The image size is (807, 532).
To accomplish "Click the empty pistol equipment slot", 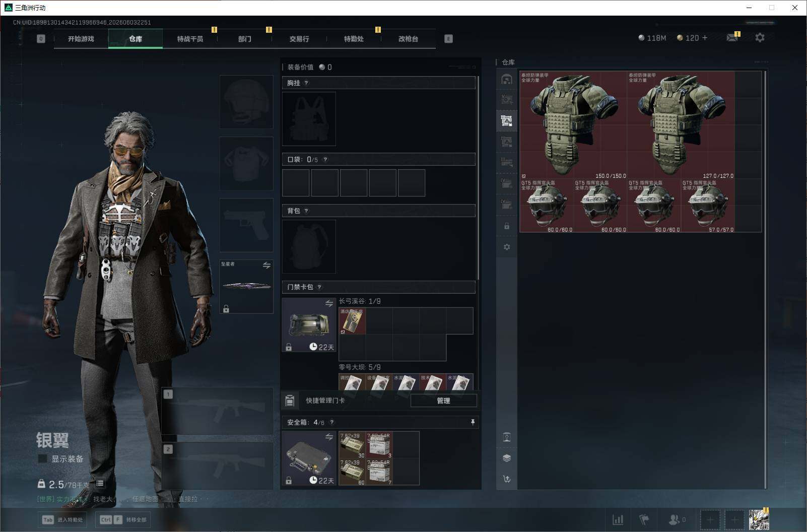I will (246, 225).
